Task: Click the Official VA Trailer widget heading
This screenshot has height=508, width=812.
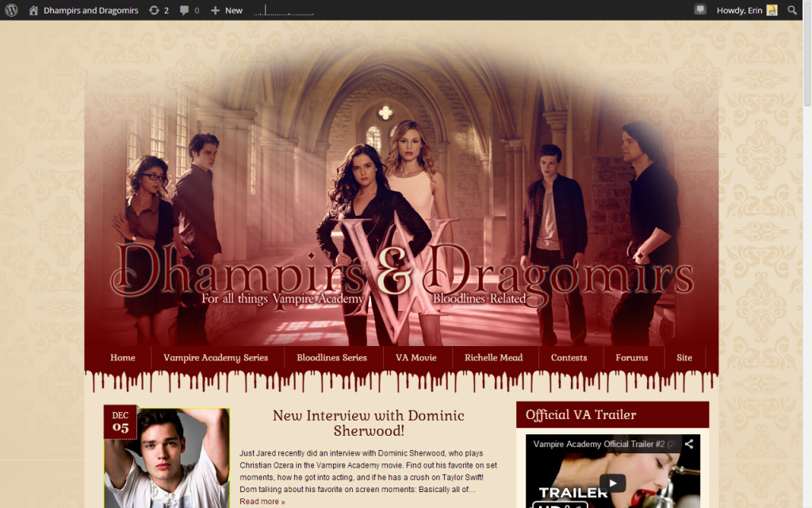Action: 581,414
